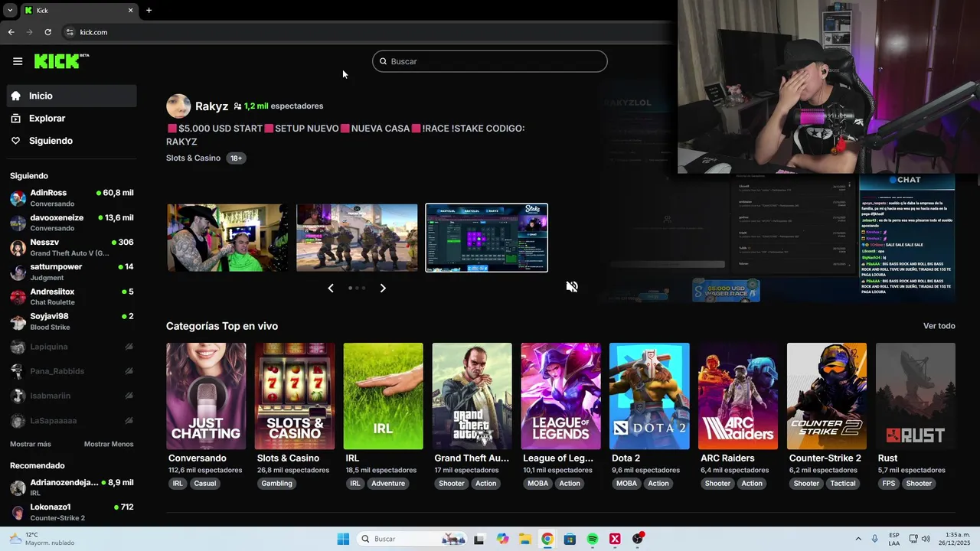Open recommended channel Lokonazo1
This screenshot has width=980, height=551.
click(x=72, y=512)
